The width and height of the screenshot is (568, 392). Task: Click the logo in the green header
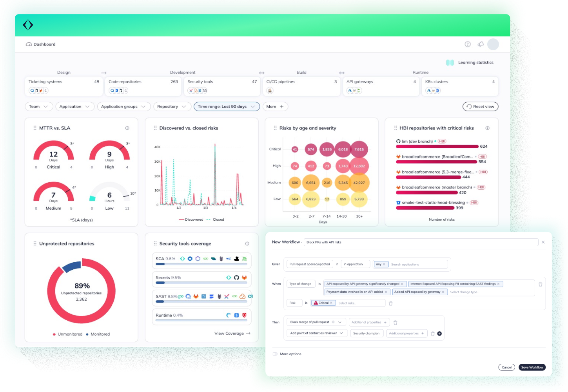point(28,25)
